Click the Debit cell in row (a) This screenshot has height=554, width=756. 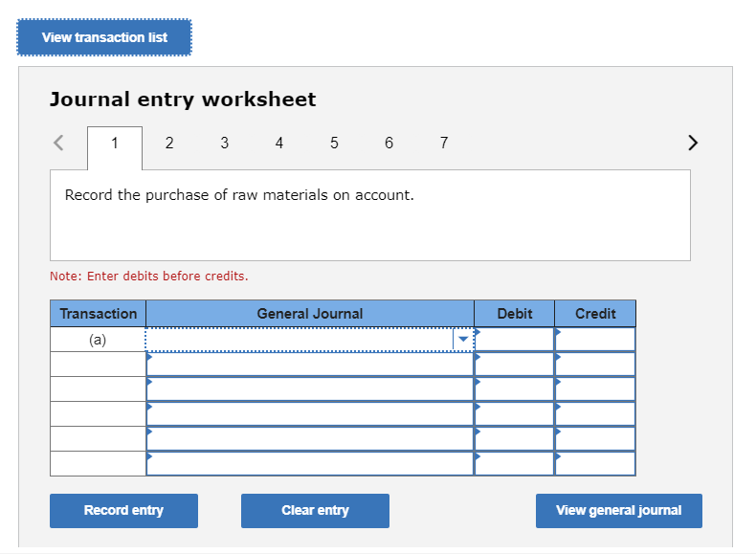point(515,340)
